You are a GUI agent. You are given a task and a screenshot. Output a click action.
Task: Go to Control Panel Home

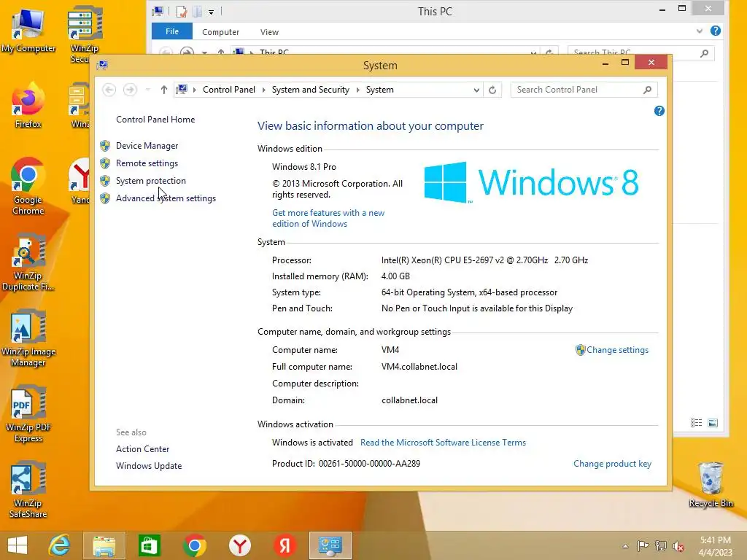[155, 120]
